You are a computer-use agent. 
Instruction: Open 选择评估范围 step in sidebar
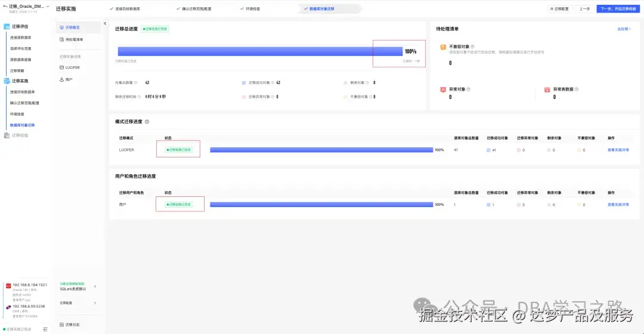click(20, 48)
